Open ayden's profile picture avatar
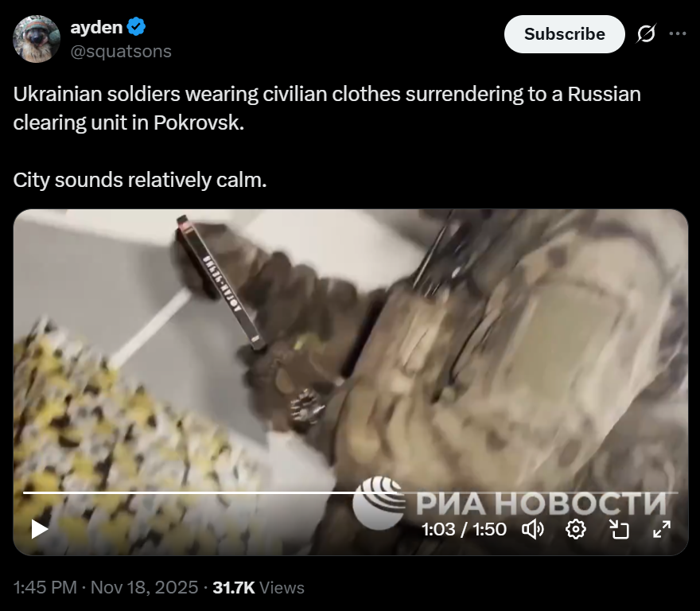The height and width of the screenshot is (611, 700). [x=36, y=39]
